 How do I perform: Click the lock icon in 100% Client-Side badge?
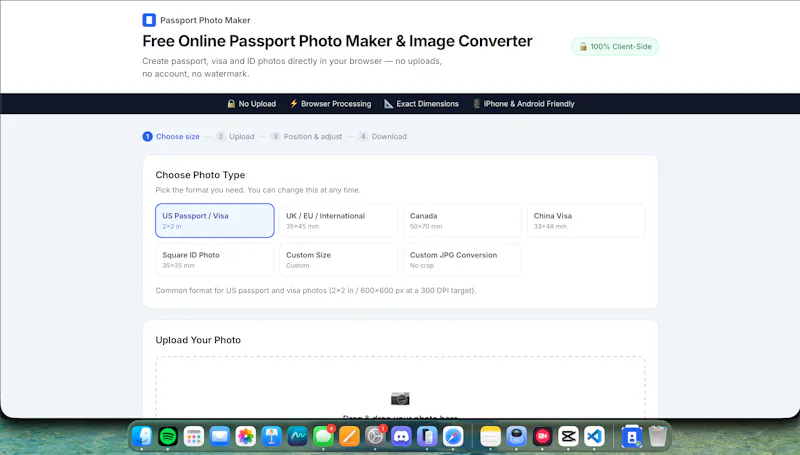coord(583,46)
